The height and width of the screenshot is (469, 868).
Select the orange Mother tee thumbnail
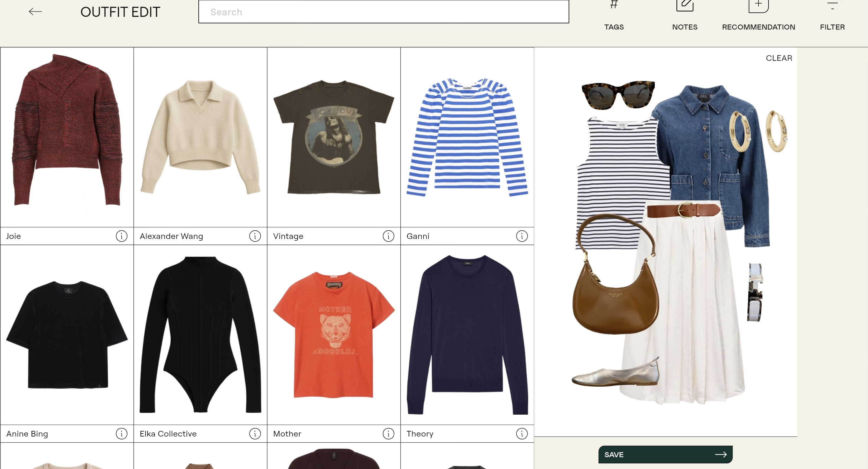334,334
